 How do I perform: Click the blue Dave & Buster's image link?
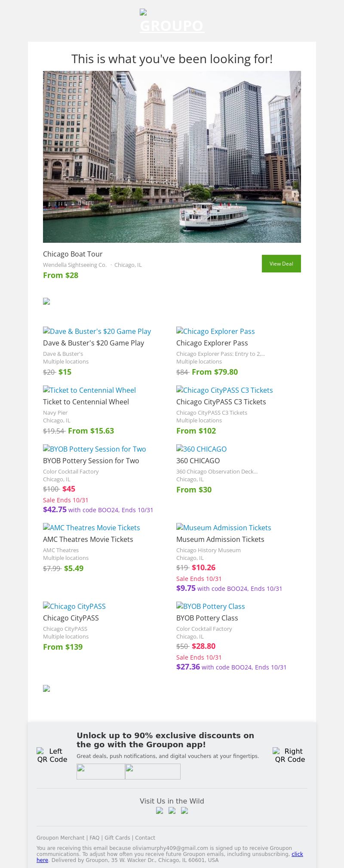[x=97, y=331]
